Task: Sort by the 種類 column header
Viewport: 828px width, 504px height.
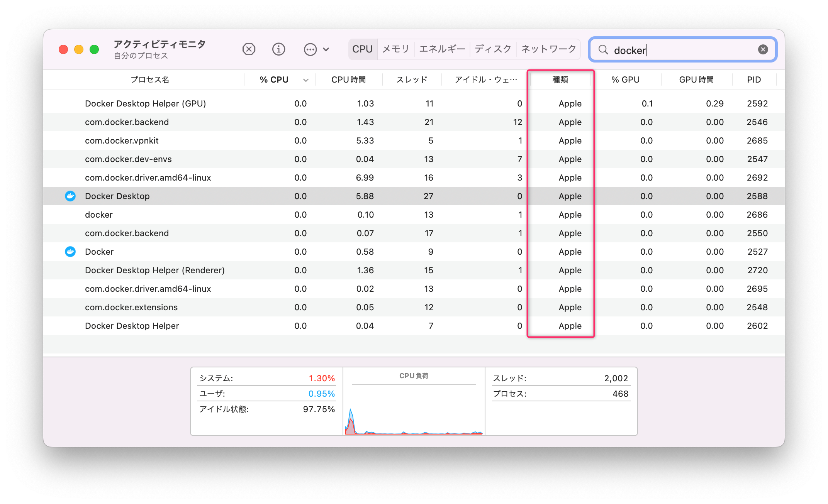Action: 560,79
